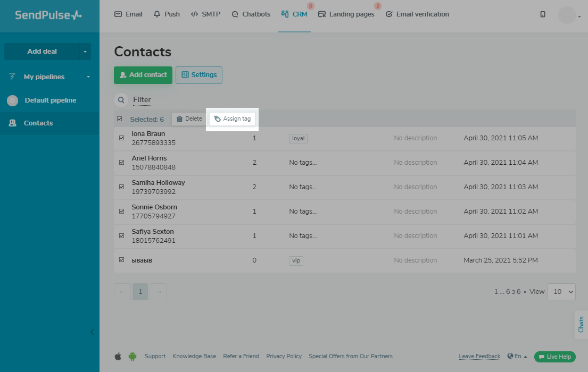Screen dimensions: 588x372
Task: Select page 1 in pagination
Action: [140, 292]
